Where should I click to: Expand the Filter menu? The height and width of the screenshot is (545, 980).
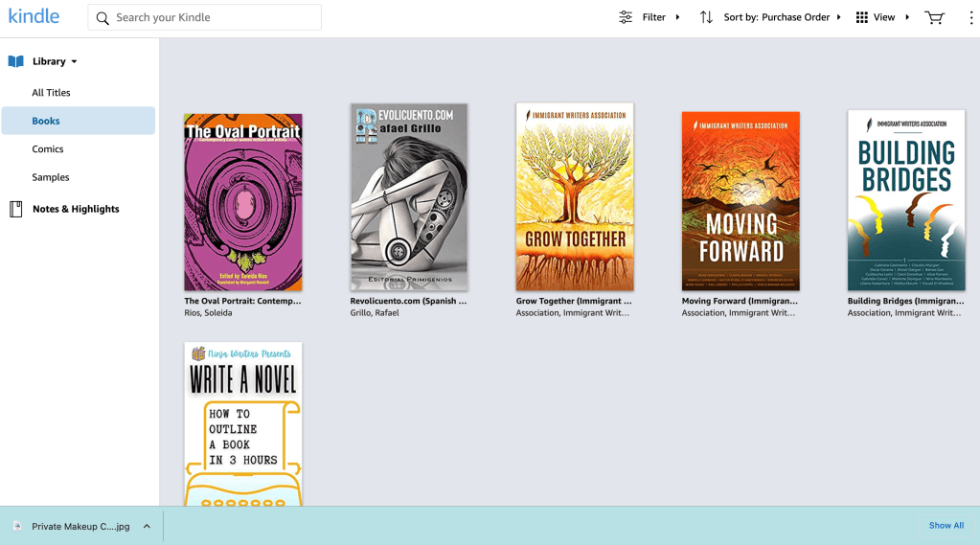point(661,17)
